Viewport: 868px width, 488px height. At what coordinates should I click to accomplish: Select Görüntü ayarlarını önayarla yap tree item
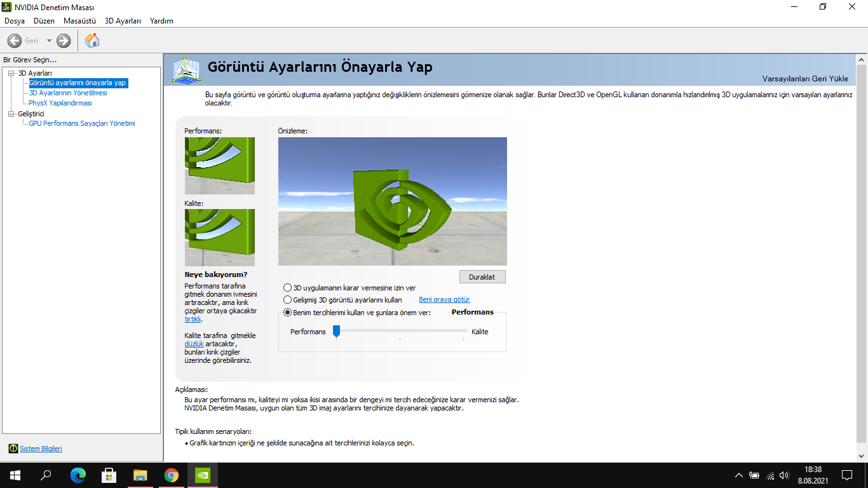click(x=79, y=83)
